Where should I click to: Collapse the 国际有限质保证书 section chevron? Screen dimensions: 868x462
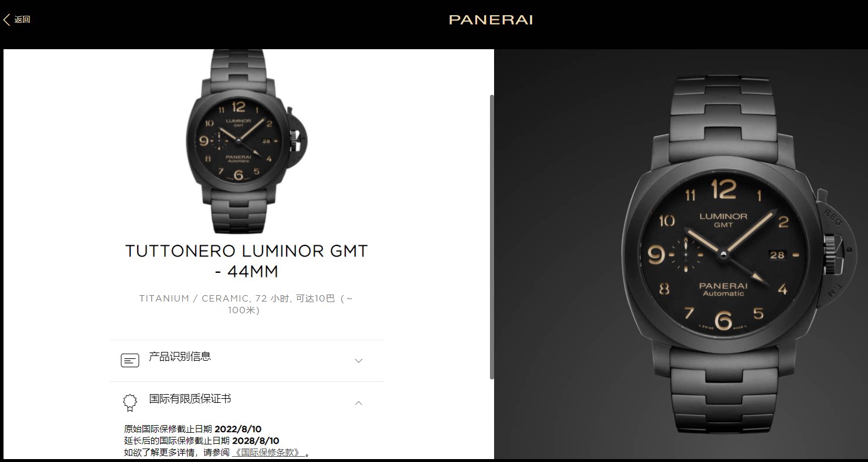pos(359,403)
